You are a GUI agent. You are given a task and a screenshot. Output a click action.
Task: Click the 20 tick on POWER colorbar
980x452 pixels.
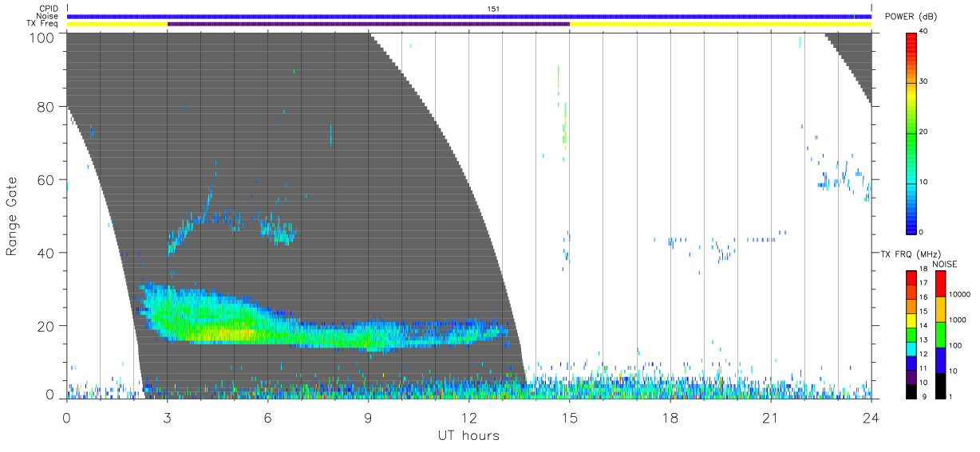click(925, 132)
